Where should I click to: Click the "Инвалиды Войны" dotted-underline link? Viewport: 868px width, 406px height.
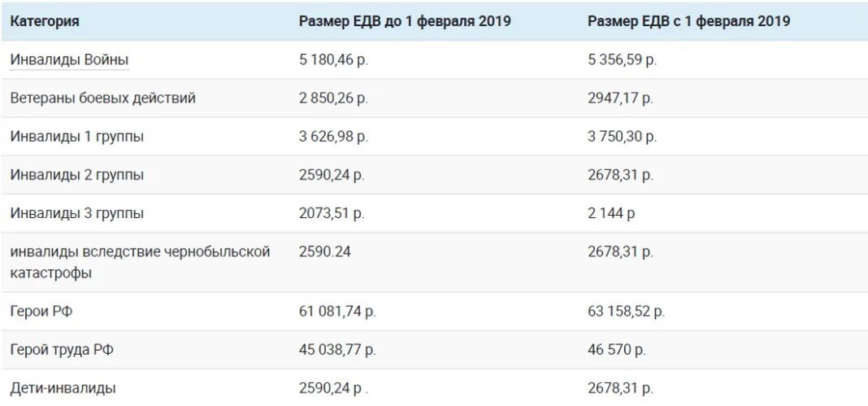(70, 60)
